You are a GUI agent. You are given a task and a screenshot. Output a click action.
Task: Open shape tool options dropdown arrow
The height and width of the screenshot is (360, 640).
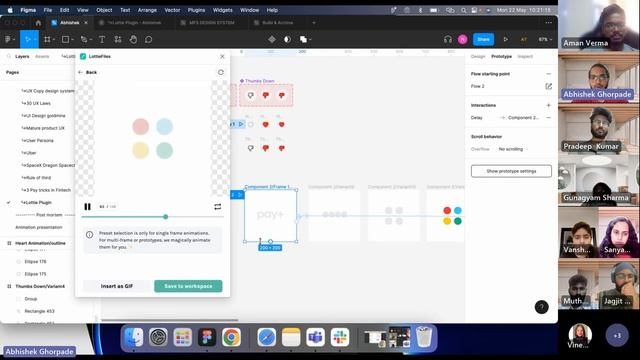coord(73,40)
